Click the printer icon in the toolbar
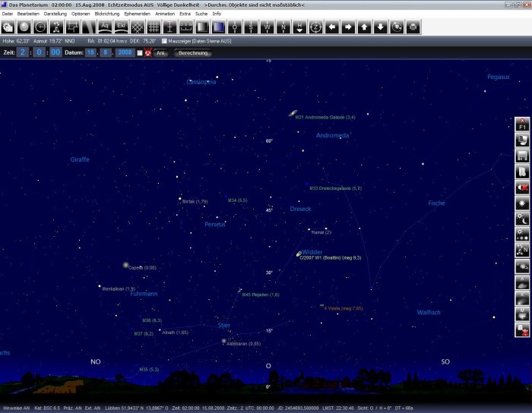The height and width of the screenshot is (413, 532). [413, 27]
